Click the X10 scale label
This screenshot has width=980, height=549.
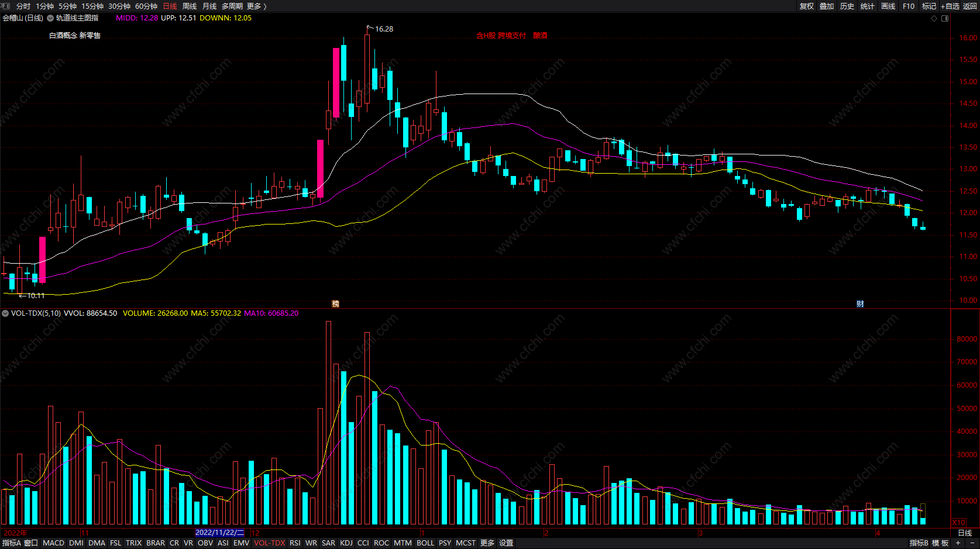click(x=959, y=523)
